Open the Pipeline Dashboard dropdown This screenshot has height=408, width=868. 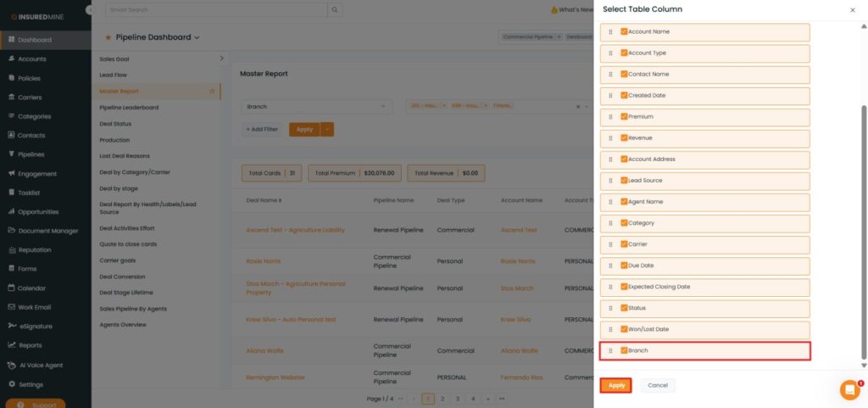[197, 37]
